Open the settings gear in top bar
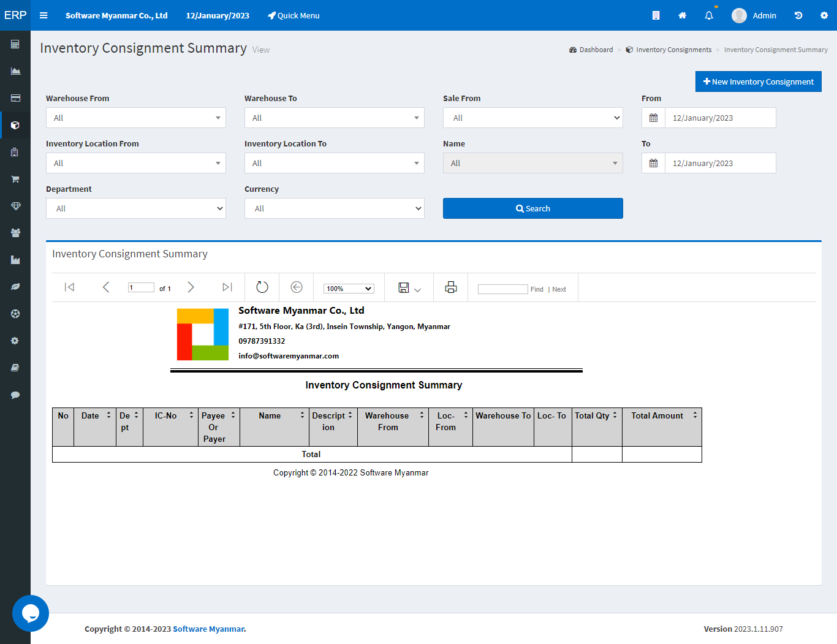 [824, 15]
